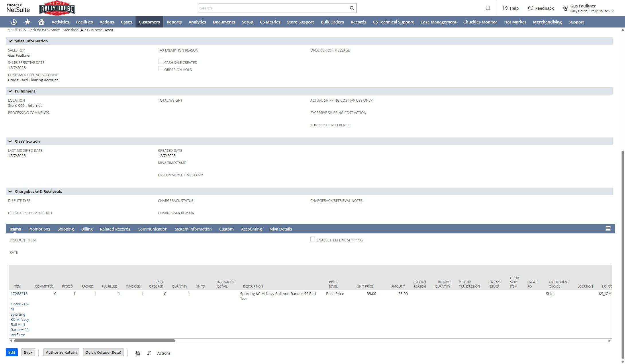Click the search magnifier icon

tap(352, 8)
